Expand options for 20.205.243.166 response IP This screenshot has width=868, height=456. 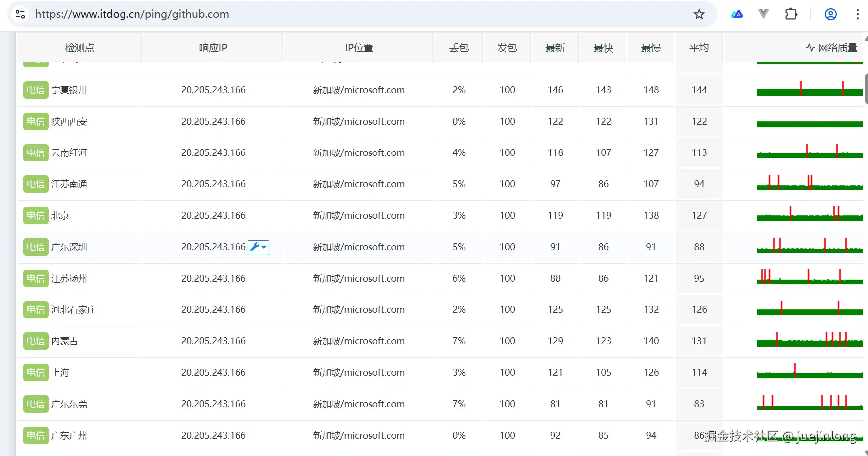click(x=264, y=248)
